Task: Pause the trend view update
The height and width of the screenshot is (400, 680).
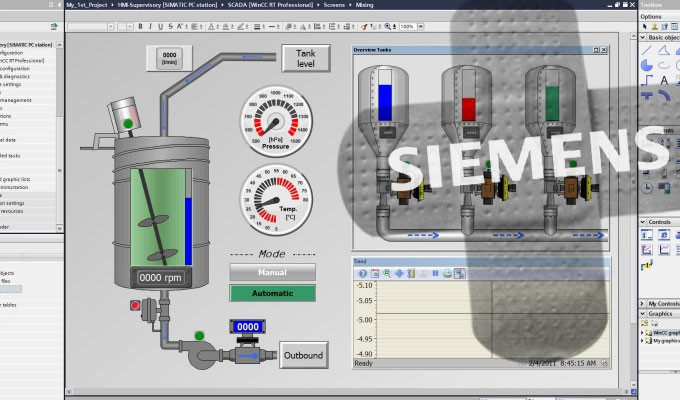Action: coord(435,273)
